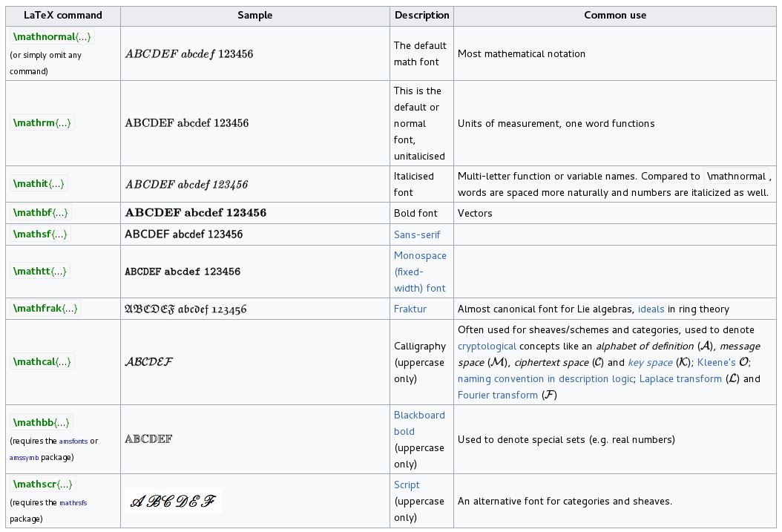The image size is (782, 532).
Task: Select the Sample column header cell
Action: point(256,15)
